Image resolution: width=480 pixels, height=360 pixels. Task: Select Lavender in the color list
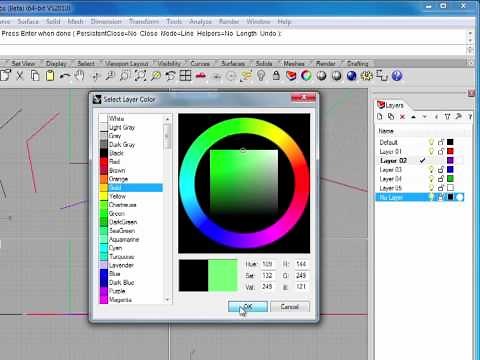coord(131,265)
